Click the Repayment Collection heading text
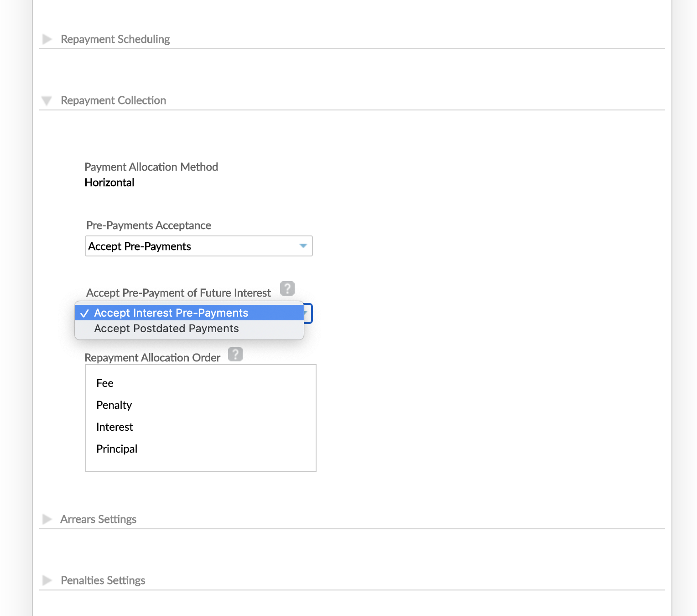This screenshot has width=697, height=616. [113, 100]
